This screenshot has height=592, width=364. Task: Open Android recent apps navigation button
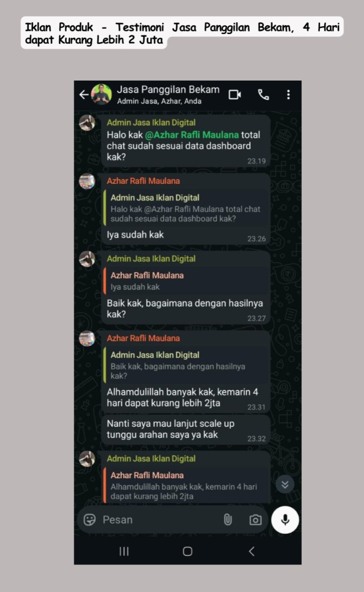coord(124,551)
